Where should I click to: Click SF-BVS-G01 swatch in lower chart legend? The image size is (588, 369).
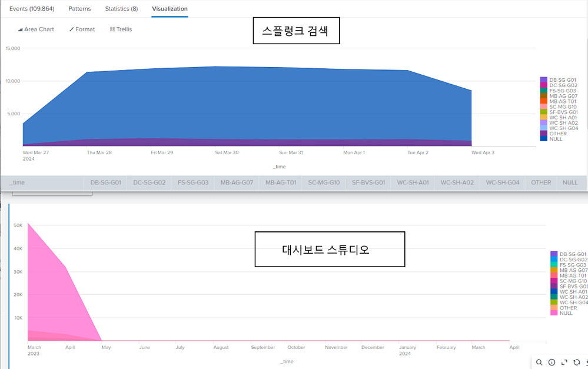[x=554, y=287]
